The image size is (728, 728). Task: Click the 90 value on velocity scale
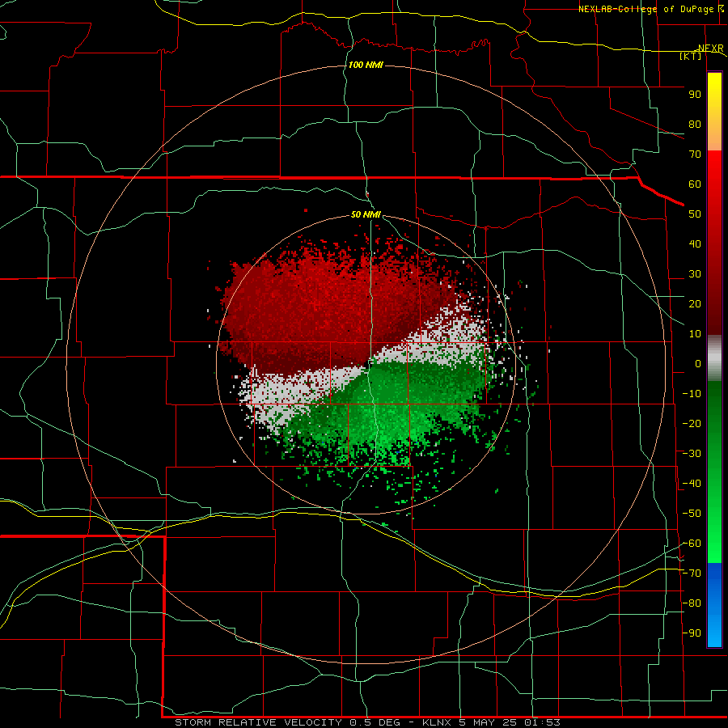point(695,95)
